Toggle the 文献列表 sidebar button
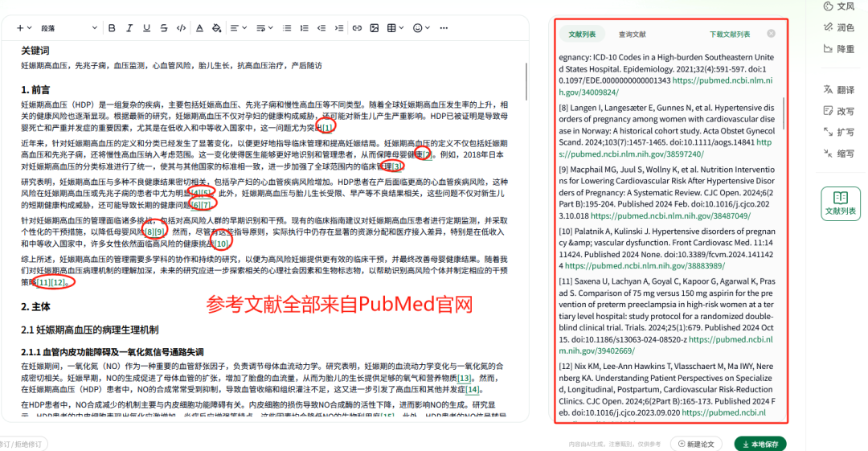Image resolution: width=868 pixels, height=451 pixels. tap(841, 203)
